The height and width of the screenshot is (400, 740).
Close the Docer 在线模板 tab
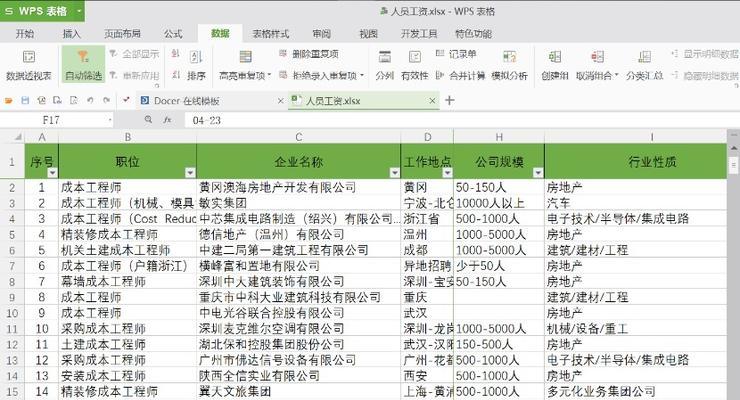[x=280, y=101]
